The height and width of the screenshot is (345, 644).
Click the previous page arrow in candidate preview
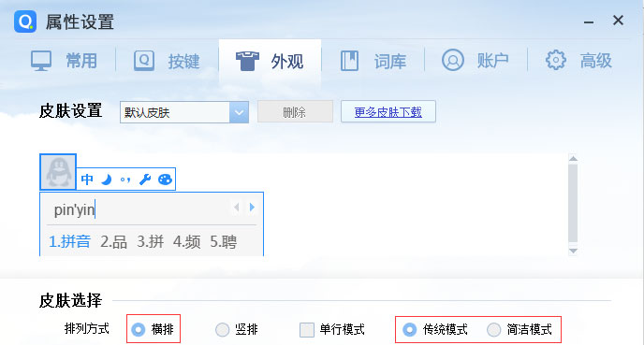tap(236, 208)
